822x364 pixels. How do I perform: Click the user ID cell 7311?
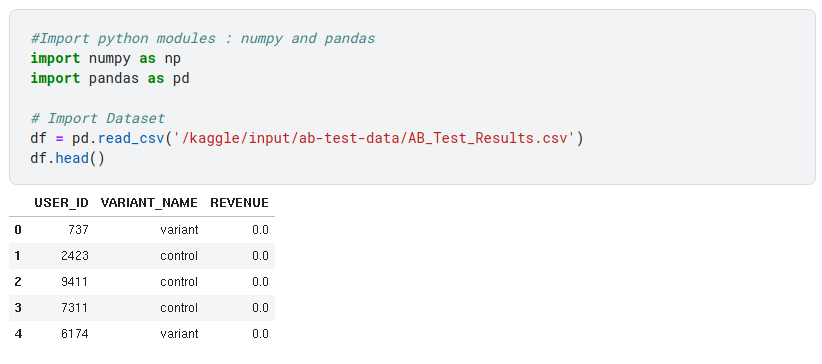(x=75, y=308)
